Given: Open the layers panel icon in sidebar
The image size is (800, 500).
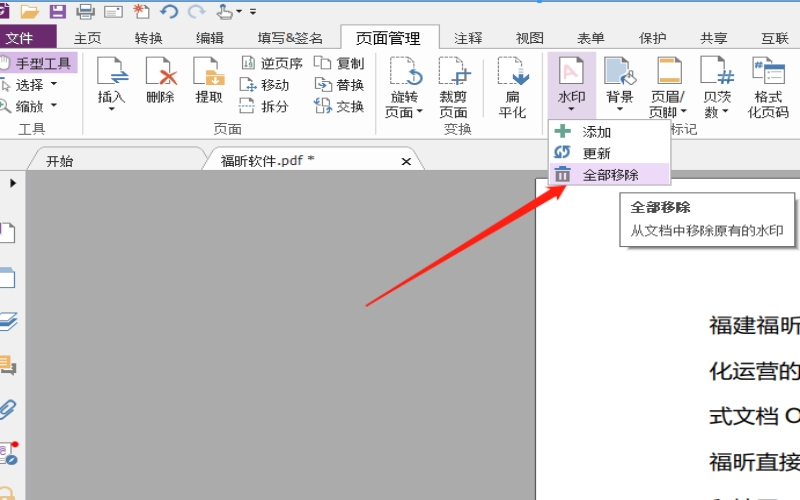Looking at the screenshot, I should click(x=8, y=322).
